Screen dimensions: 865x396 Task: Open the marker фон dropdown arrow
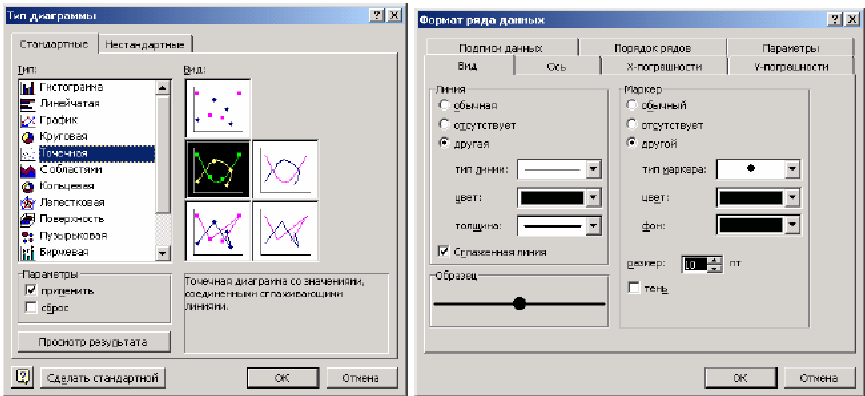point(793,224)
